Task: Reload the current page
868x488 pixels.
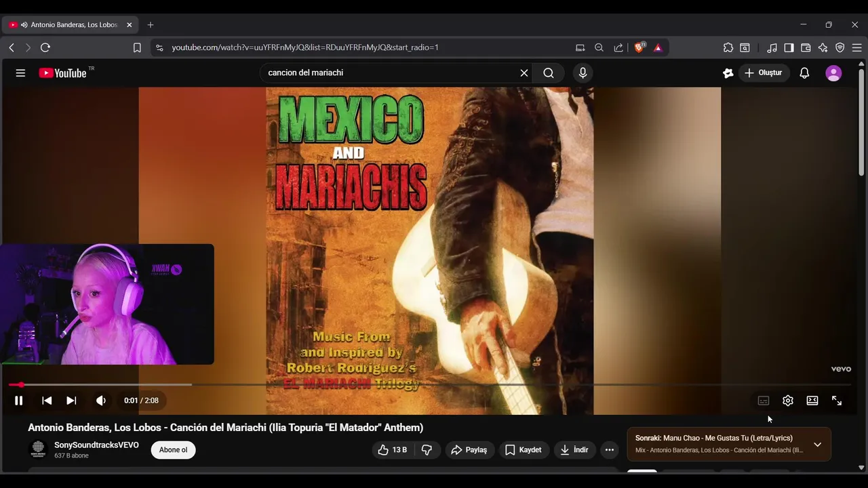Action: pos(45,47)
